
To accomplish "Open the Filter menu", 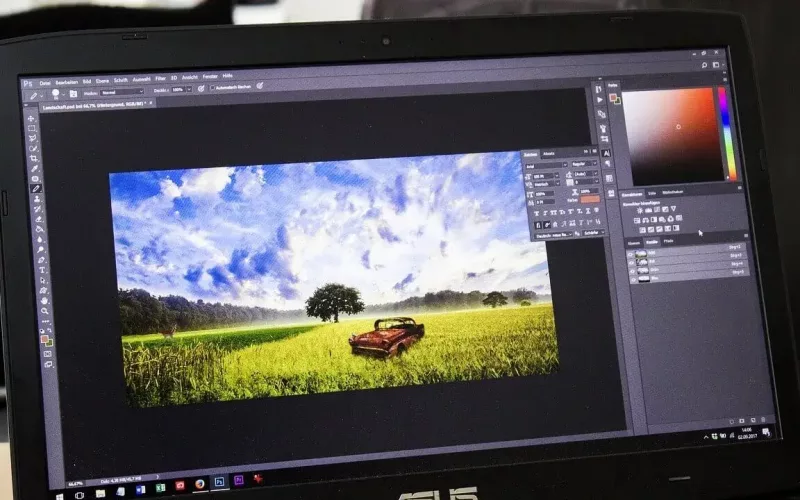I will click(x=162, y=76).
